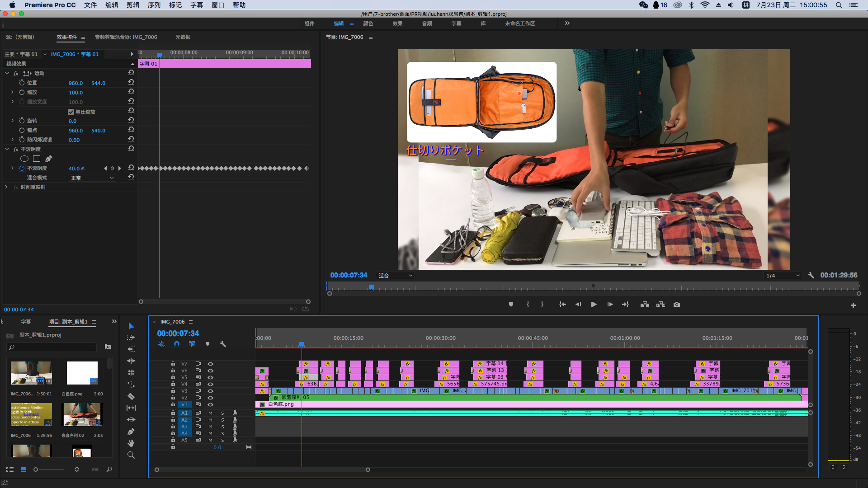Expand the 缩放 property disclosure arrow
The width and height of the screenshot is (868, 488).
click(12, 92)
